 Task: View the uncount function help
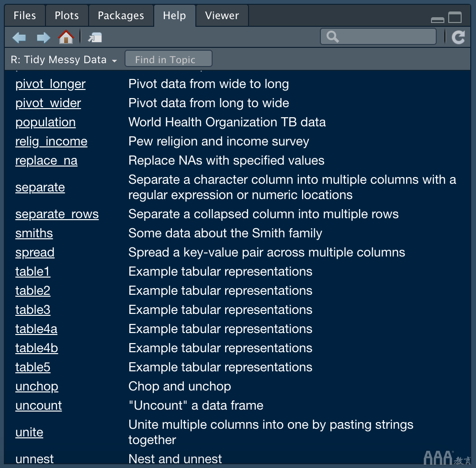point(39,406)
